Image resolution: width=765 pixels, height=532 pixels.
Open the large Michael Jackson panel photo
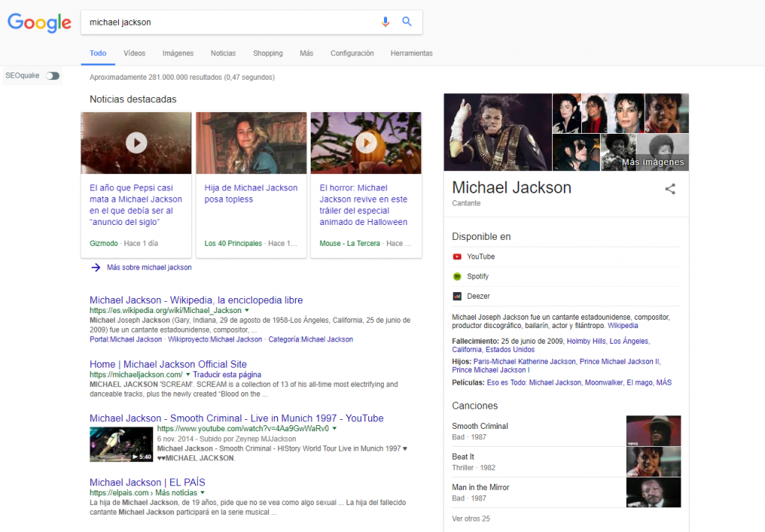point(498,132)
